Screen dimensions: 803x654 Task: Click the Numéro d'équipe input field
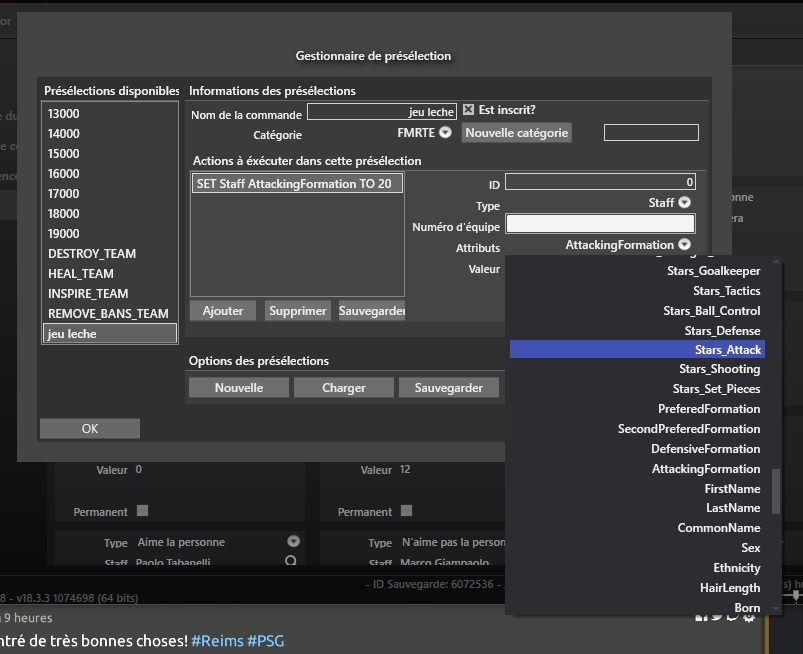click(600, 225)
